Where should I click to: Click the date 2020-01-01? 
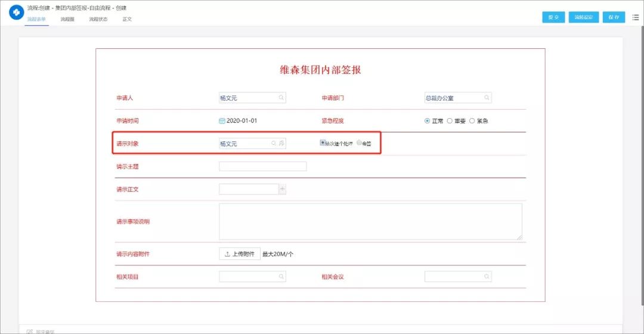241,121
